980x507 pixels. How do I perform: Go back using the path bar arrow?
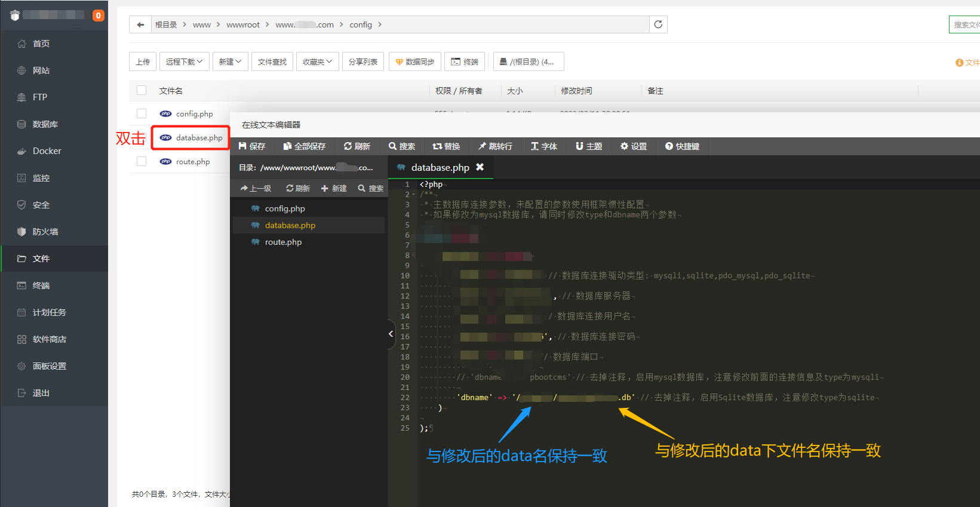tap(140, 24)
